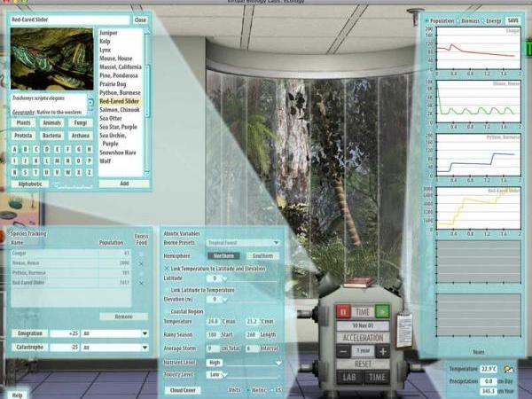Select Python, Burmese in species list
Viewport: 532px width, 399px height.
tap(120, 92)
